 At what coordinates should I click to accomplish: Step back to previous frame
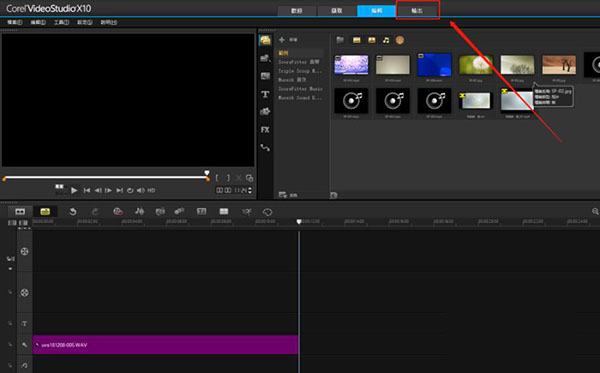coord(98,190)
